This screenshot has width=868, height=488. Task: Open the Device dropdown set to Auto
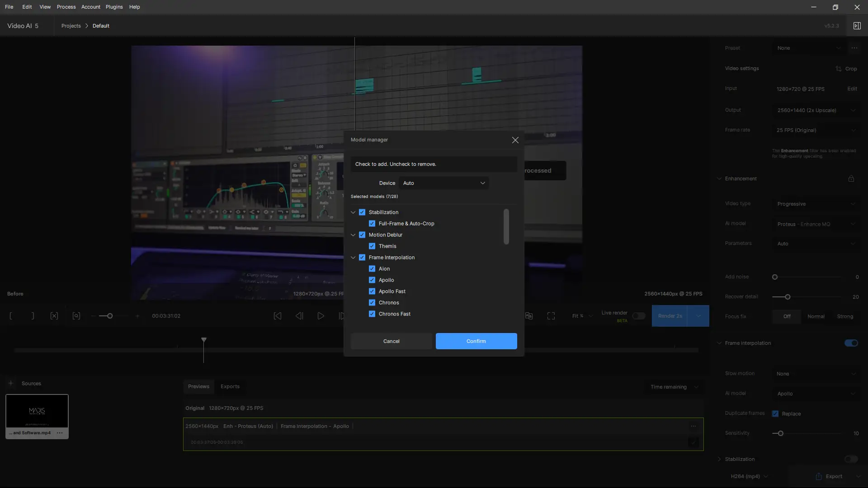pyautogui.click(x=444, y=183)
